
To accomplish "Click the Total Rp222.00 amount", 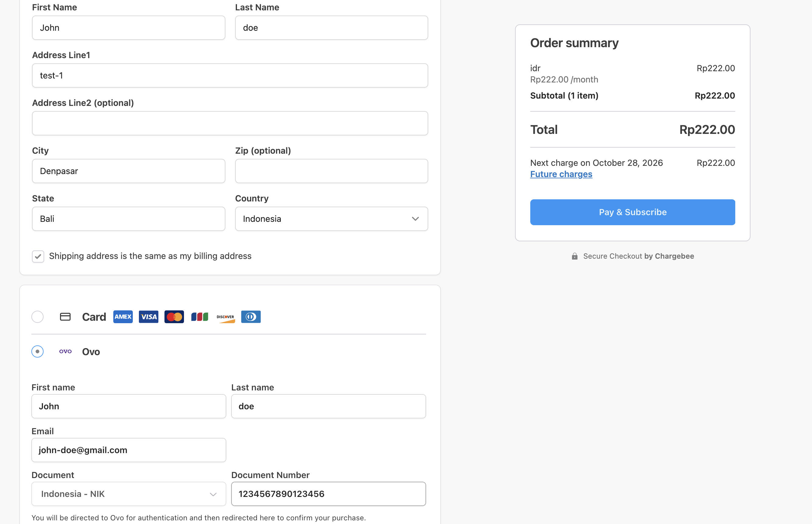I will pyautogui.click(x=707, y=130).
